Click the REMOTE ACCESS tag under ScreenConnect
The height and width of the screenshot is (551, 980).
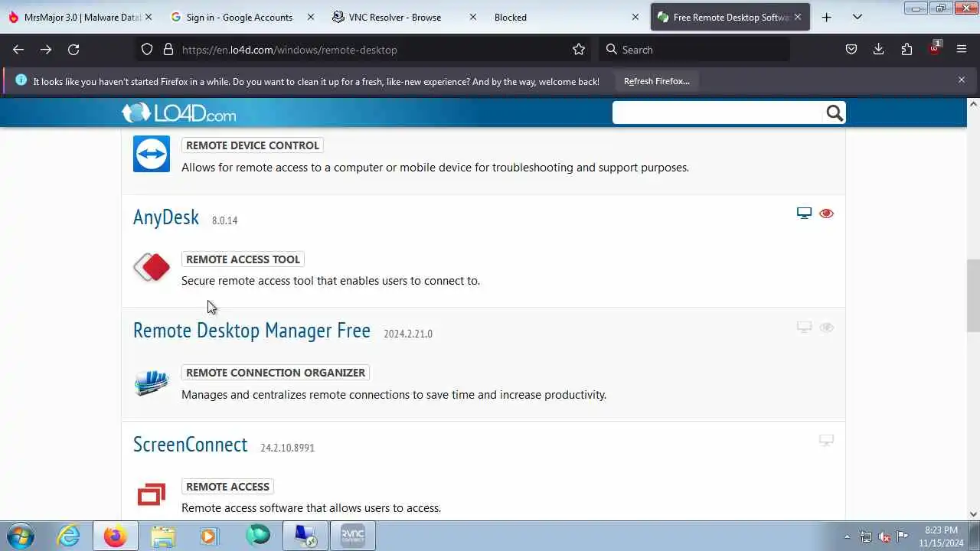pyautogui.click(x=227, y=487)
